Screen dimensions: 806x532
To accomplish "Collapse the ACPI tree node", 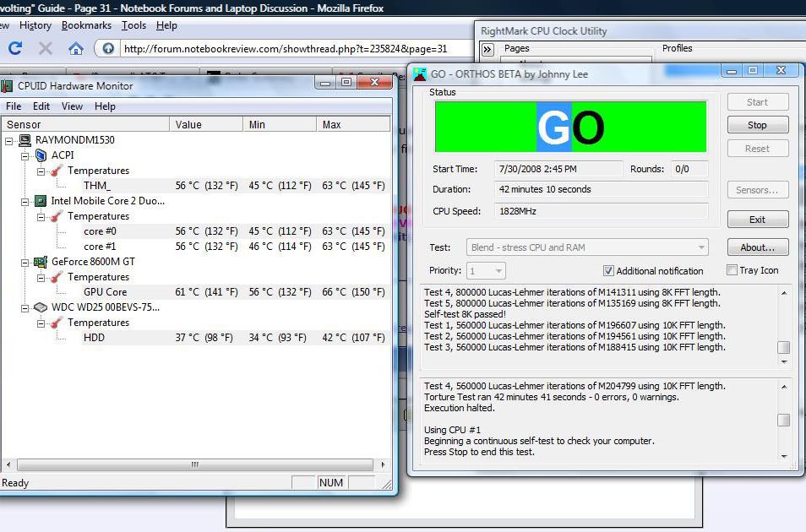I will click(25, 155).
